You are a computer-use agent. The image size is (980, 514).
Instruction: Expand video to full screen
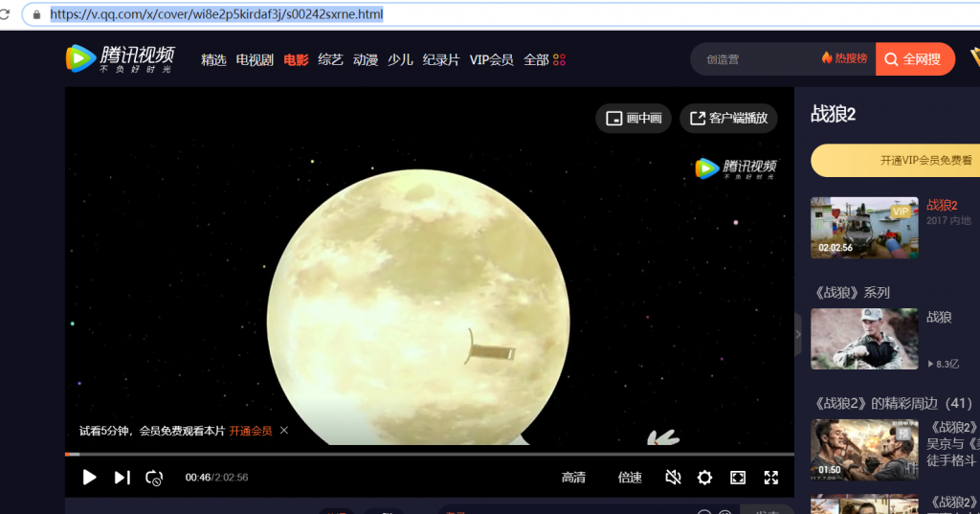coord(770,477)
